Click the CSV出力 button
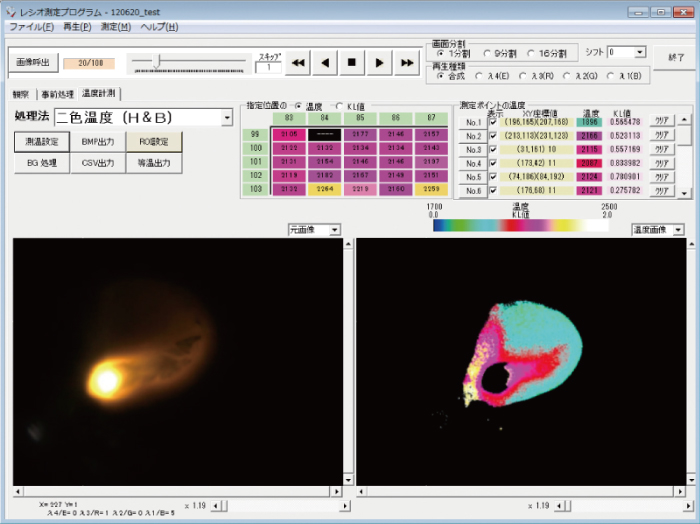 [x=98, y=163]
